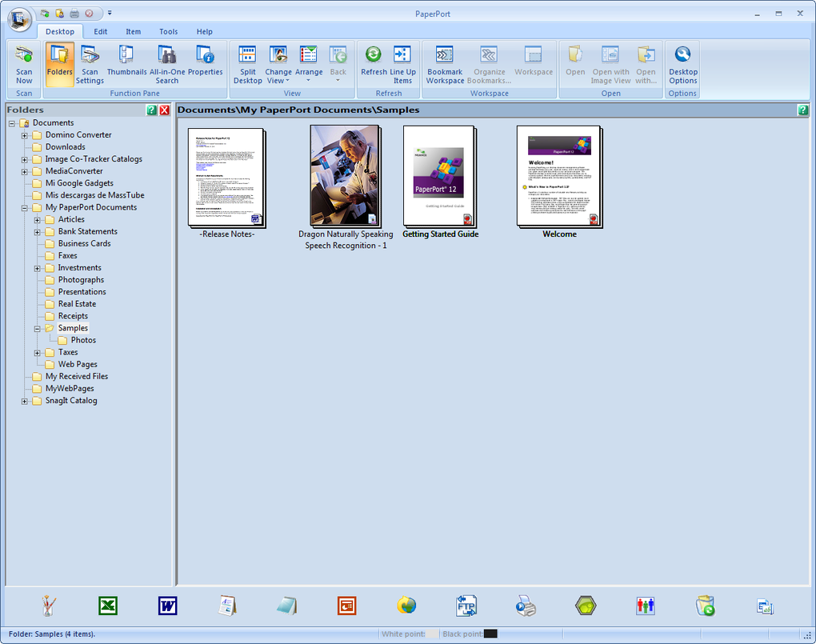Open the All-in-One Search pane
Viewport: 816px width, 644px height.
coord(167,65)
